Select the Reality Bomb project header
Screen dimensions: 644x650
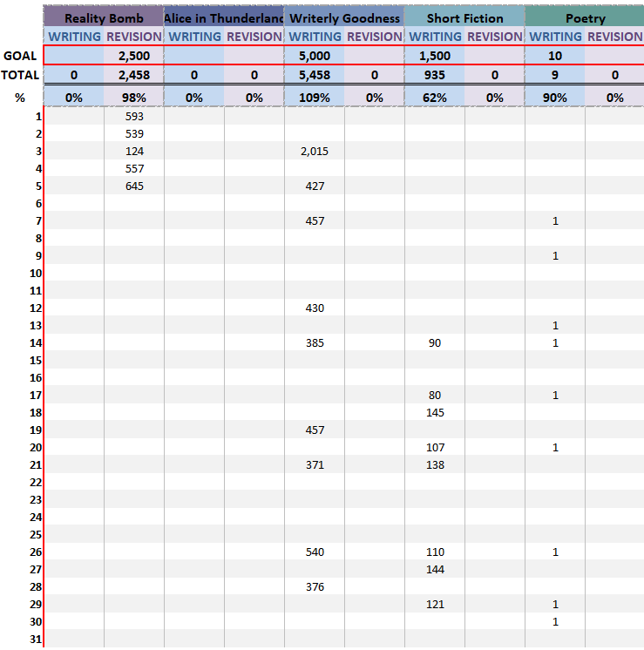point(103,18)
